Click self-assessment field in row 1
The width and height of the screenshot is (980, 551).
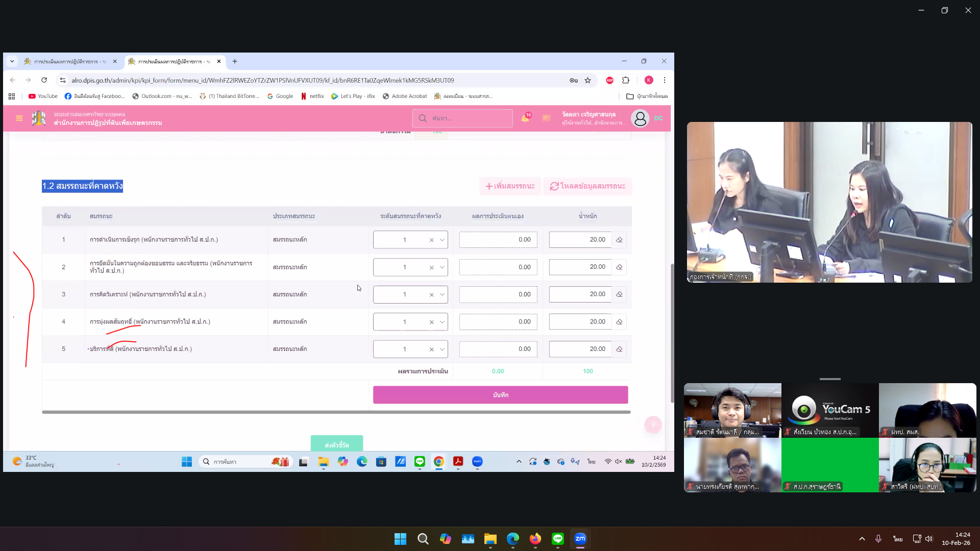498,240
